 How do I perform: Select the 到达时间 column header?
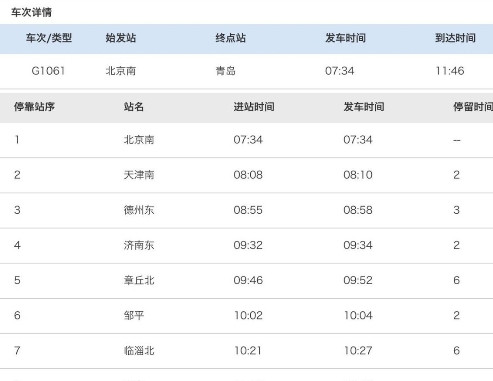[455, 38]
